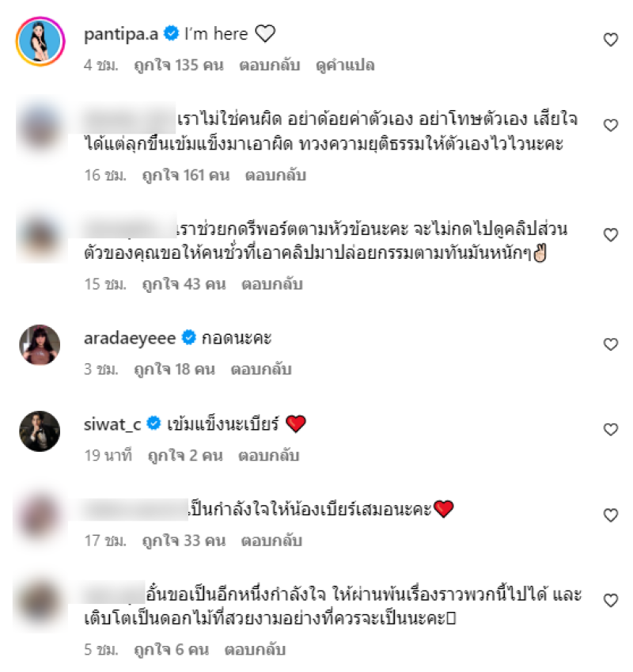View likes ถูกใจ 135 คน on first comment
633x672 pixels.
[179, 65]
